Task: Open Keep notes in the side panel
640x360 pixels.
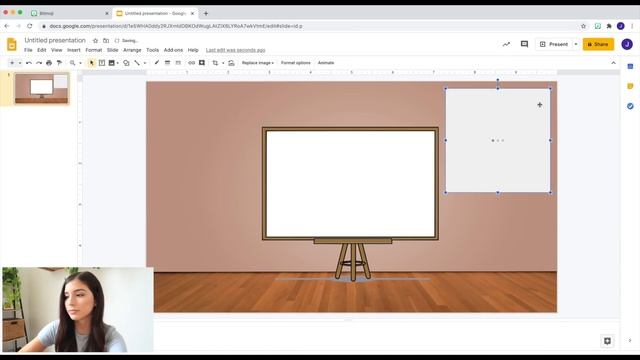Action: coord(630,86)
